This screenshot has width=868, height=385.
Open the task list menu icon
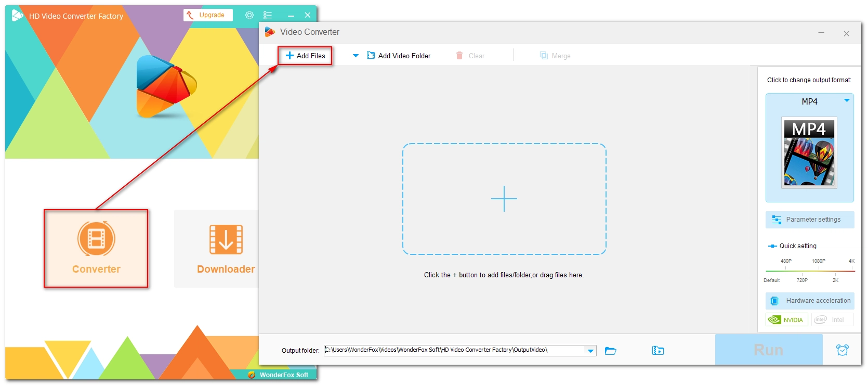pos(268,15)
